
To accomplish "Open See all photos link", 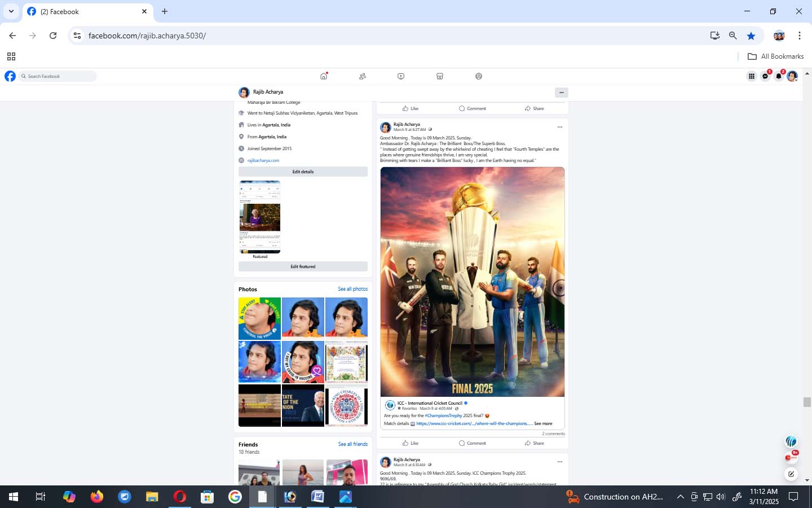I will [352, 289].
